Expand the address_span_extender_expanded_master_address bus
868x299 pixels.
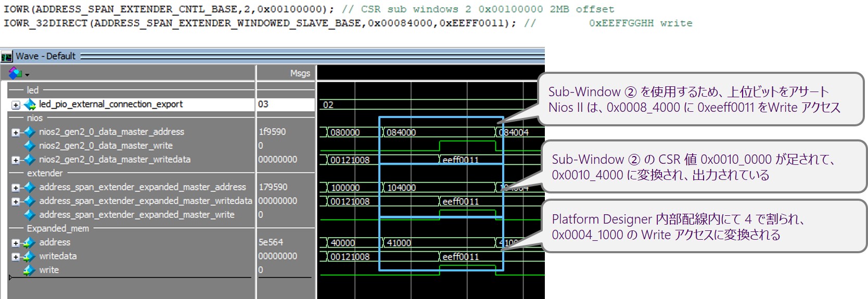point(16,188)
